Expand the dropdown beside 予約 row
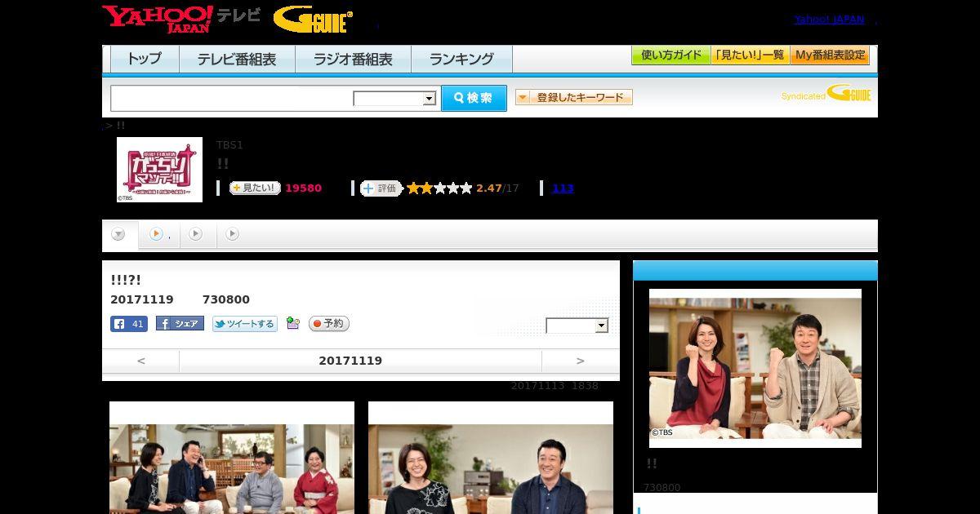The height and width of the screenshot is (514, 980). click(577, 326)
